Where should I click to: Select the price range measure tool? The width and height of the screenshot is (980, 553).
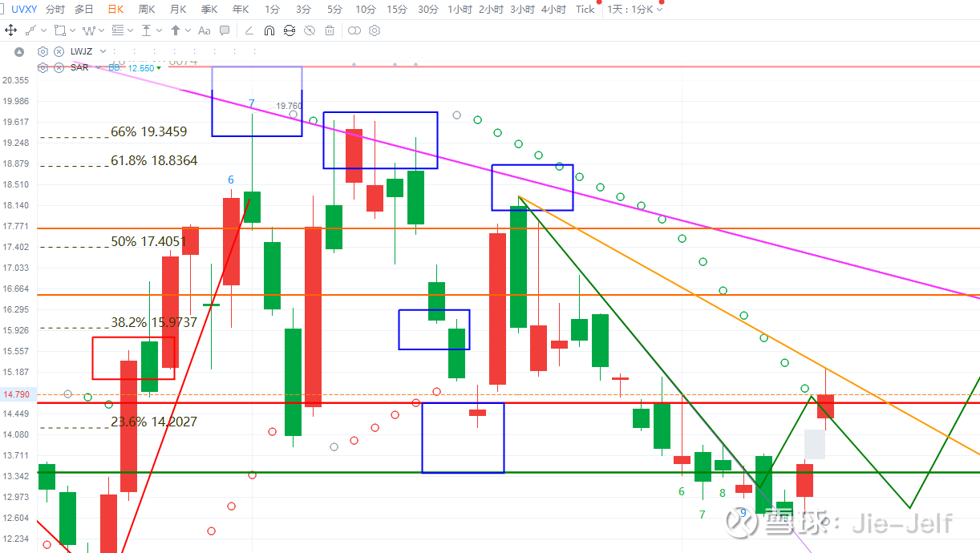coord(147,30)
